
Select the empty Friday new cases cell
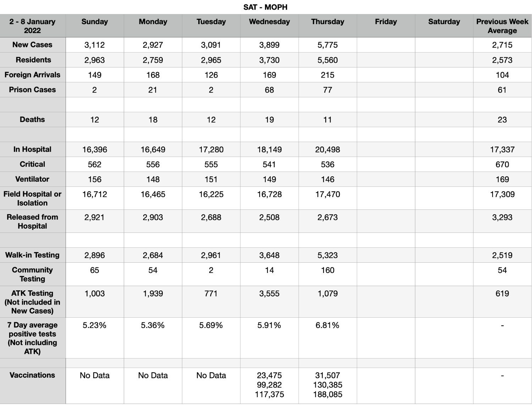click(x=386, y=45)
